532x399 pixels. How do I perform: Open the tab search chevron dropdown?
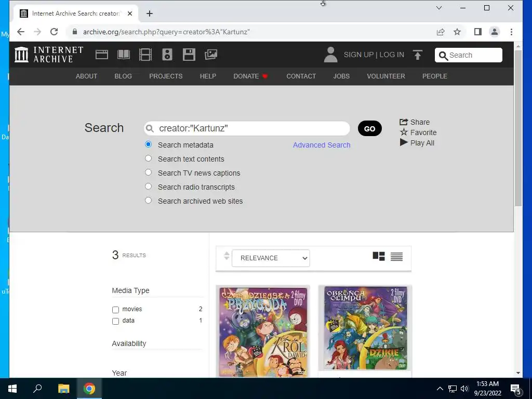point(438,8)
